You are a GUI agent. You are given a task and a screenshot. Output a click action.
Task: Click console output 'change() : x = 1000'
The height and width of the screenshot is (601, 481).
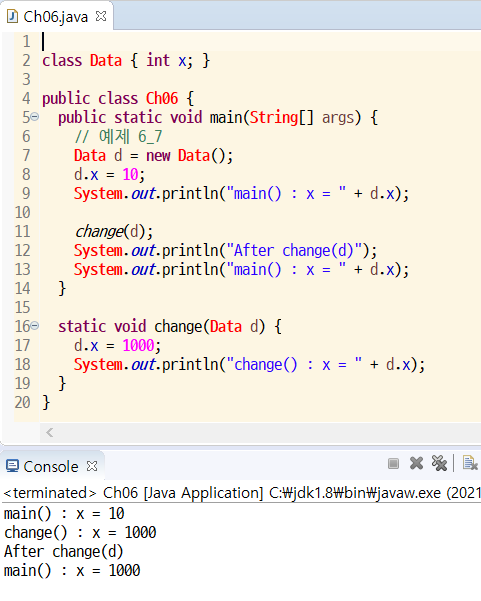point(80,533)
